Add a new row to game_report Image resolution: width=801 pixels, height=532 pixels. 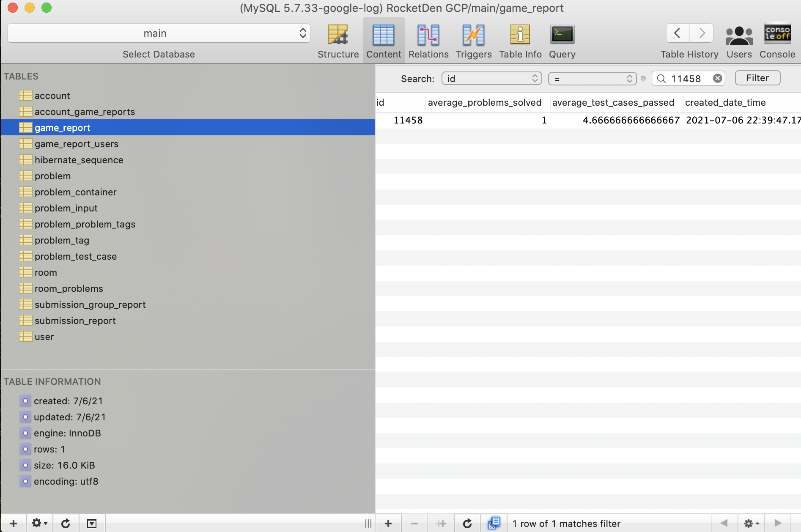pos(388,524)
